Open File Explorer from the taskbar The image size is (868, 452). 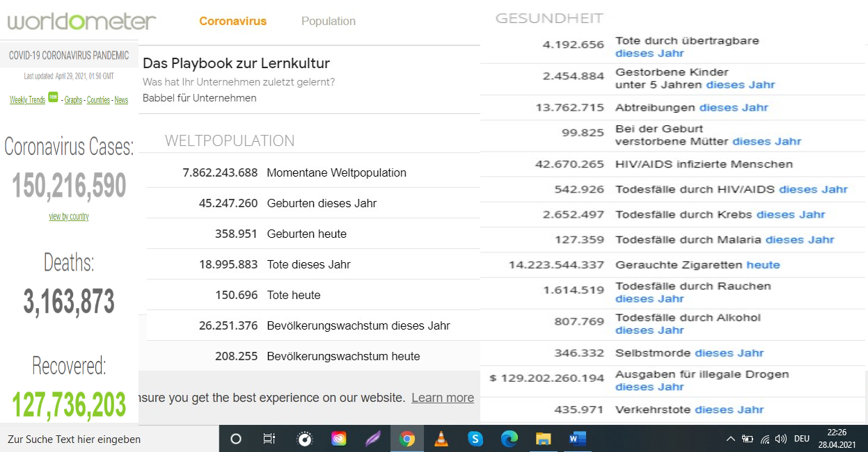coord(543,439)
